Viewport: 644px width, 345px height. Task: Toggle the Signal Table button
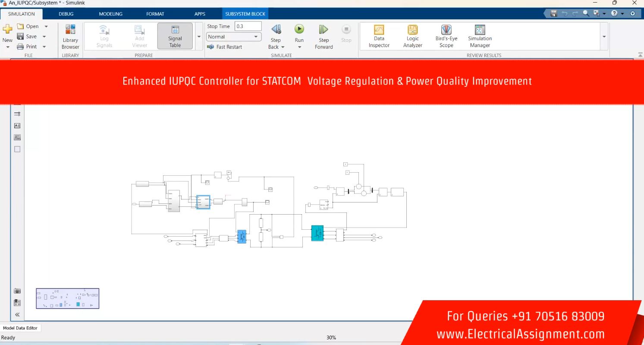point(175,36)
